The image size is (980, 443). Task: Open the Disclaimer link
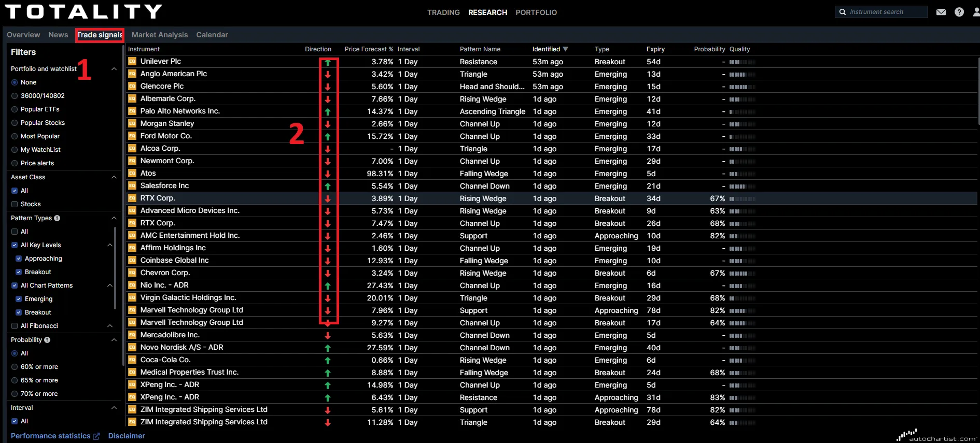point(127,436)
